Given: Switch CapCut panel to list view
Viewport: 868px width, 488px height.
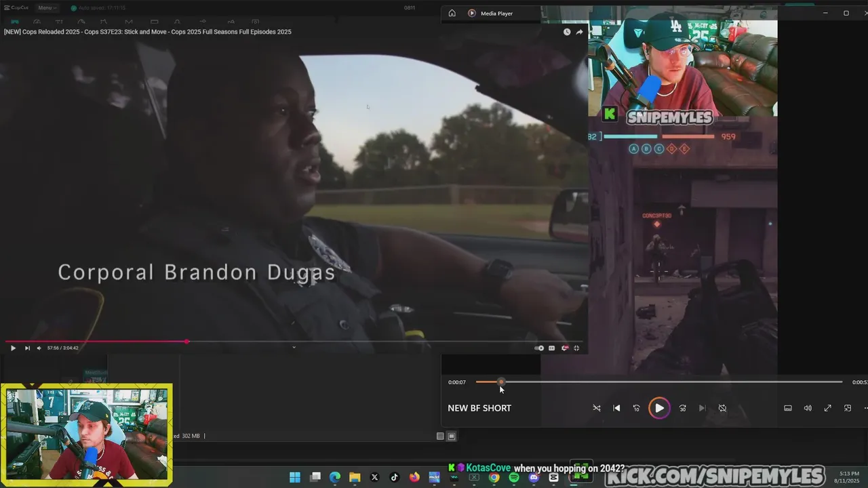Looking at the screenshot, I should pos(440,436).
